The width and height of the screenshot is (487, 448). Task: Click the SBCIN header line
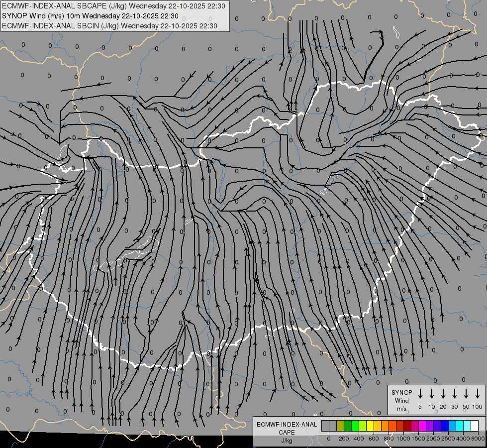(109, 26)
